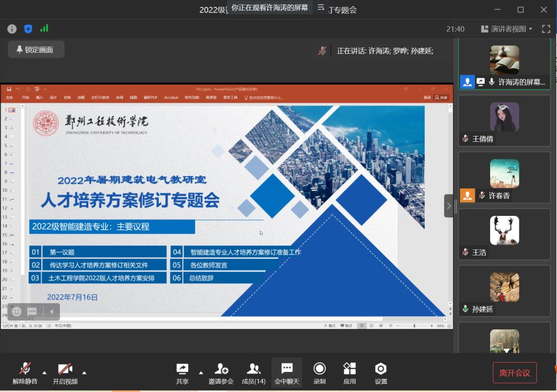Open the 会中聊天 chat panel
Image resolution: width=557 pixels, height=392 pixels.
[287, 373]
